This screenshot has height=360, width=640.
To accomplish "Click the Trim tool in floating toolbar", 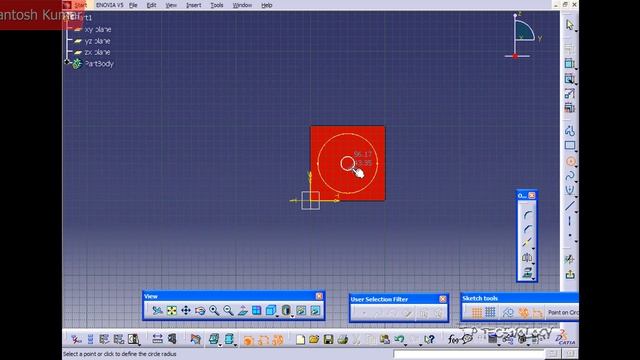I will [527, 243].
